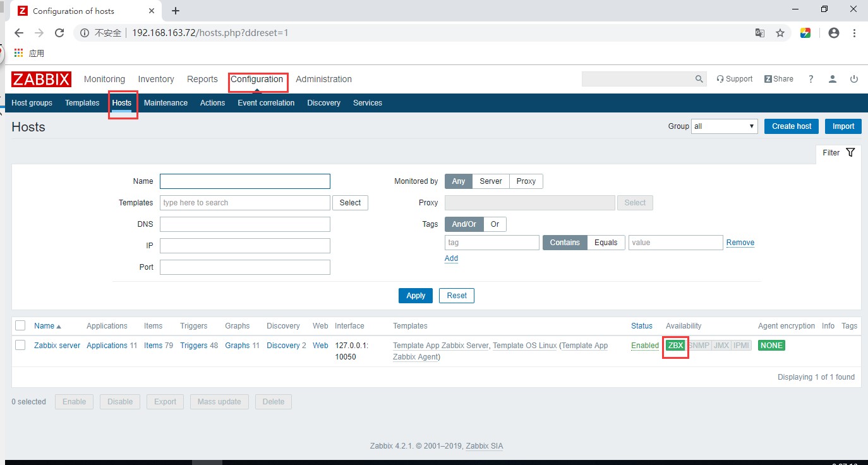The width and height of the screenshot is (868, 465).
Task: Select the Equals tag operator
Action: (606, 243)
